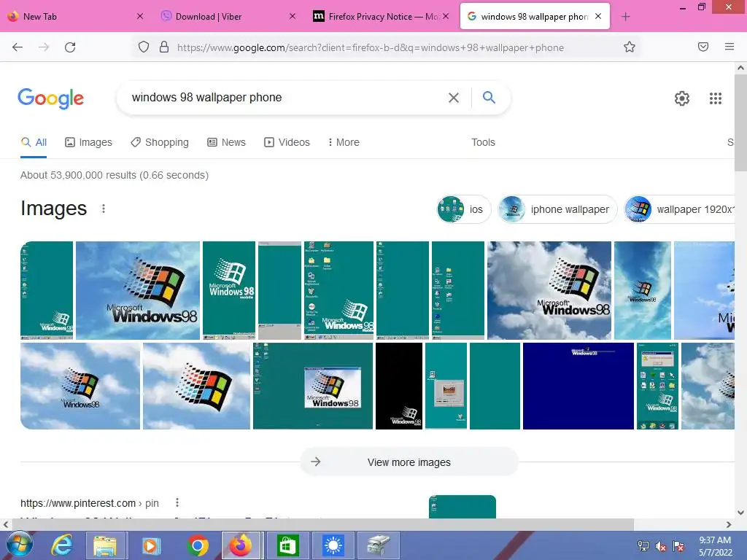Open options for Pinterest result
The image size is (747, 560).
pos(177,502)
